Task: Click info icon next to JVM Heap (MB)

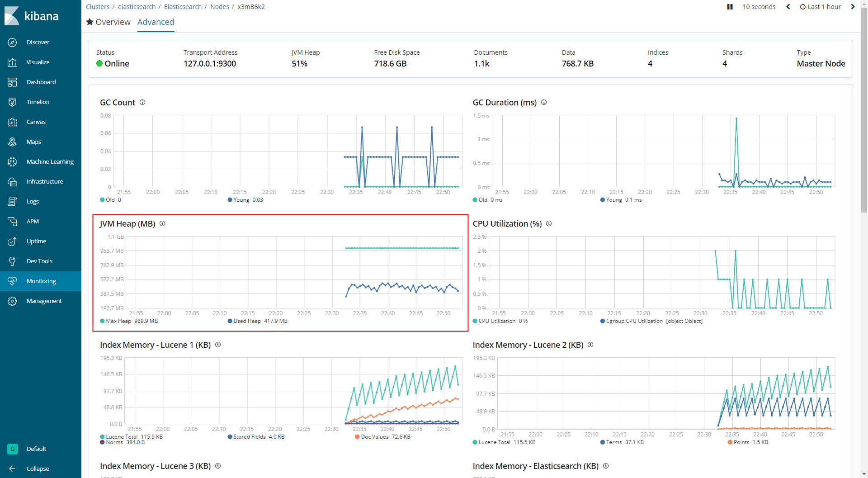Action: [162, 223]
